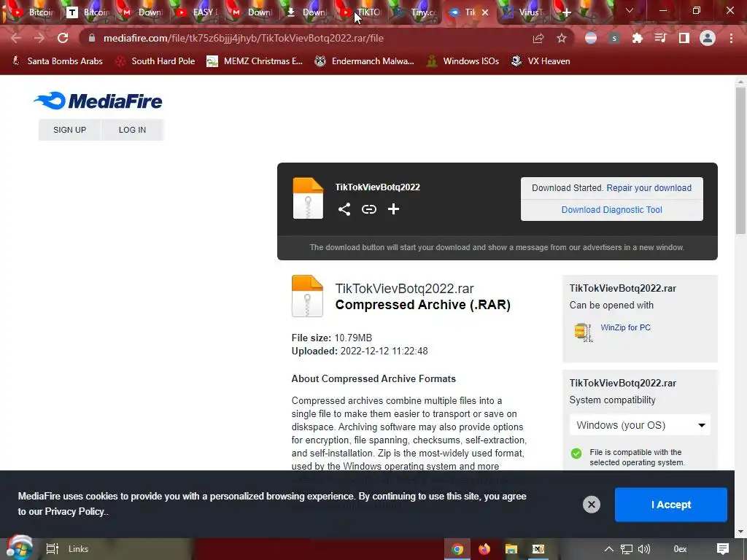Image resolution: width=747 pixels, height=560 pixels.
Task: Open Chrome from the taskbar
Action: (x=457, y=549)
